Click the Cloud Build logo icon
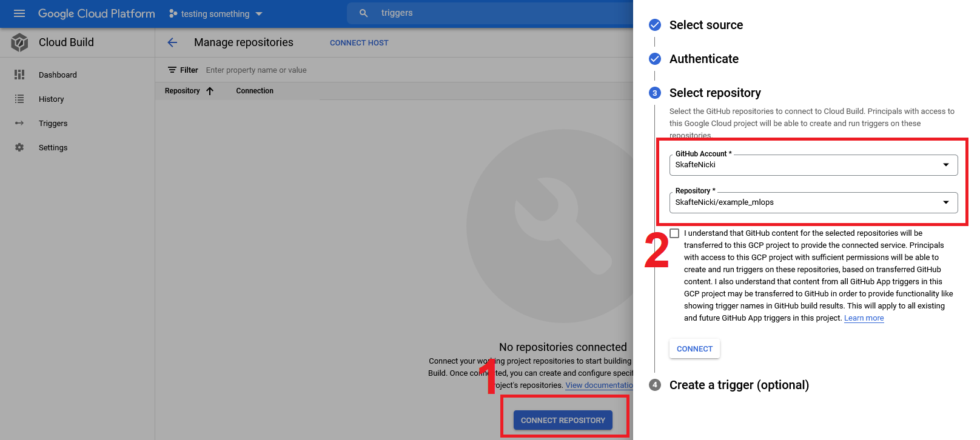 point(19,42)
